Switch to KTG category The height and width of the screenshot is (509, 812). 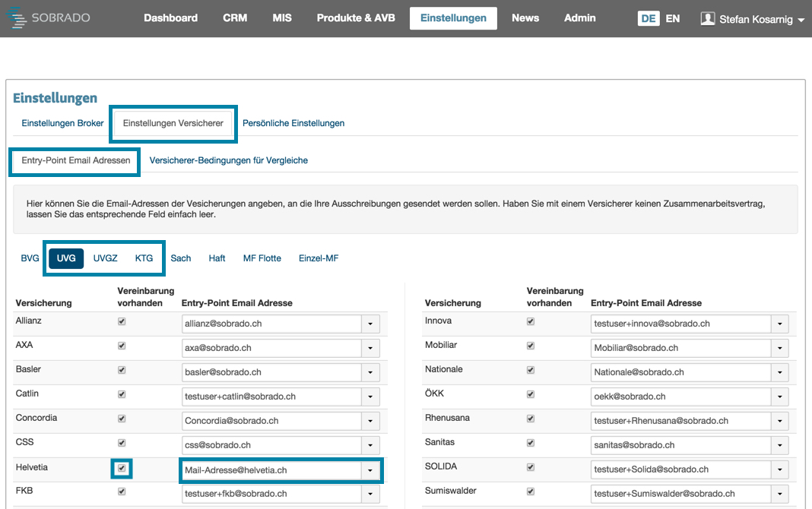coord(144,258)
